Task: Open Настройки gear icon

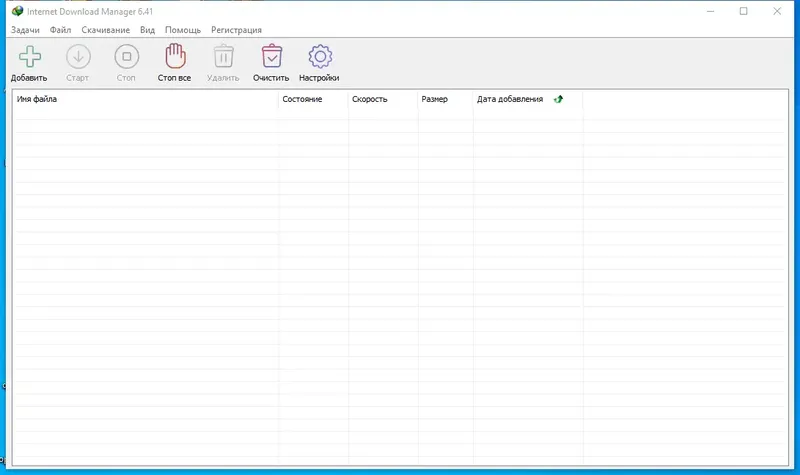Action: (320, 57)
